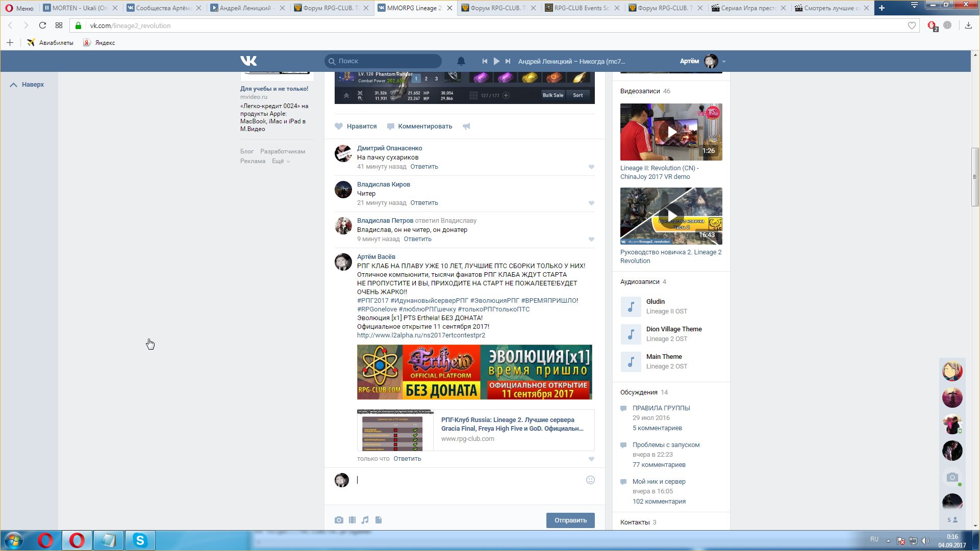Click hashtag #РПГ2017
Screen dimensions: 980x551
372,301
